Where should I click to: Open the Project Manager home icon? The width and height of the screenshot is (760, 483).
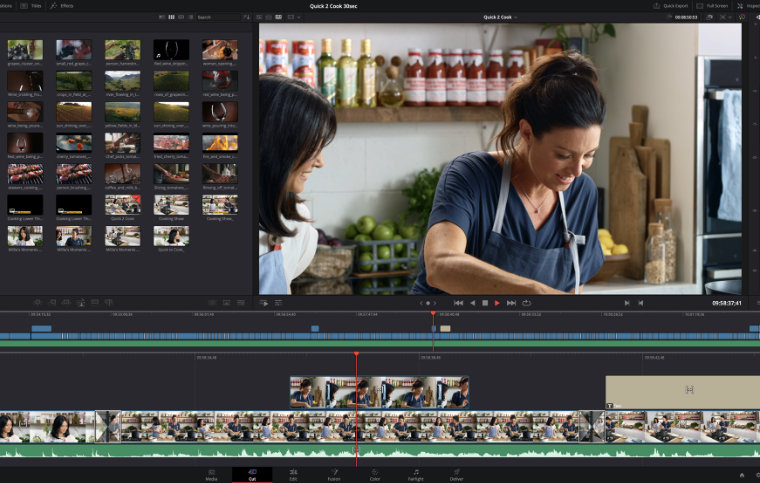[741, 475]
